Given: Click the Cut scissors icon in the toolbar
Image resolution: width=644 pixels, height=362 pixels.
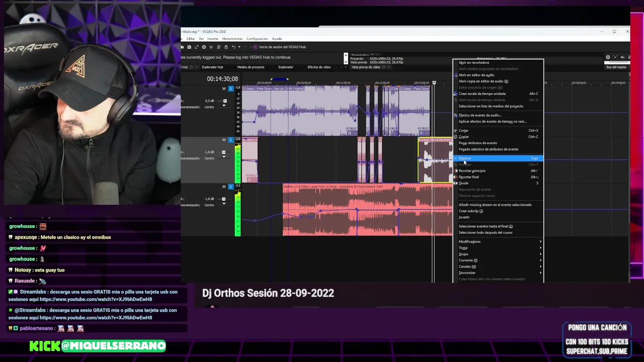Looking at the screenshot, I should point(211,47).
